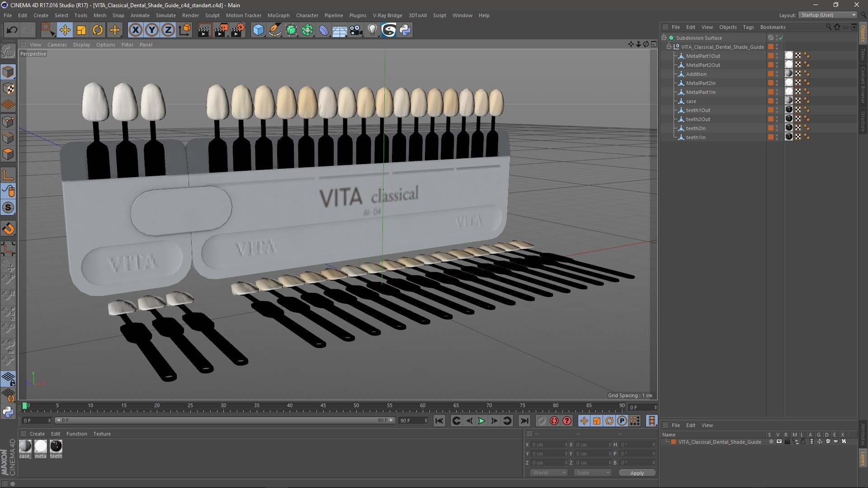The image size is (868, 488).
Task: Select the case material swatch
Action: (25, 446)
